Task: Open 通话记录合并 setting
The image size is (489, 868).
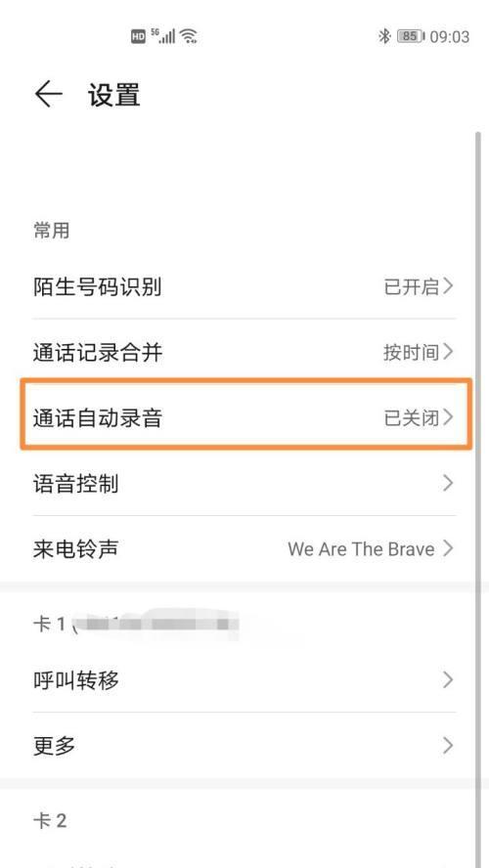Action: click(244, 352)
